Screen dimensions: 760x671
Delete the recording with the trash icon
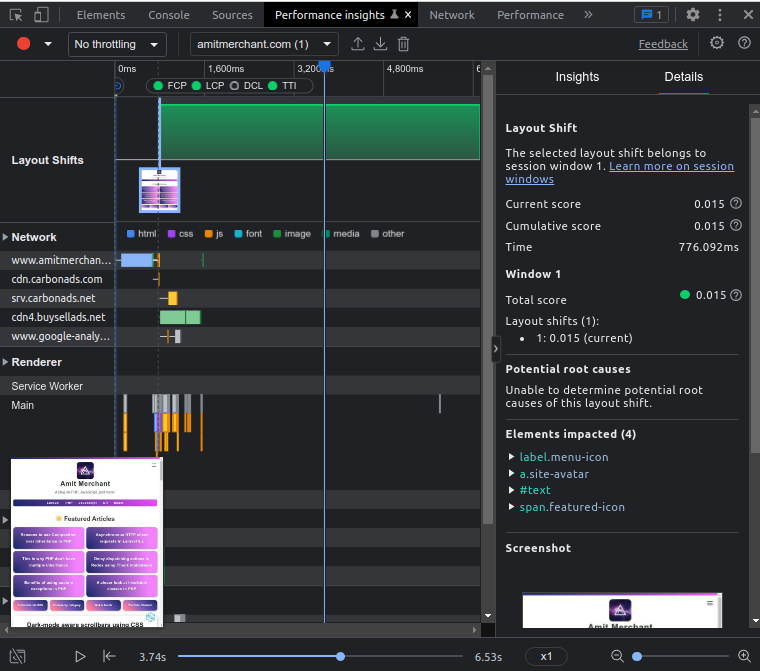point(403,44)
